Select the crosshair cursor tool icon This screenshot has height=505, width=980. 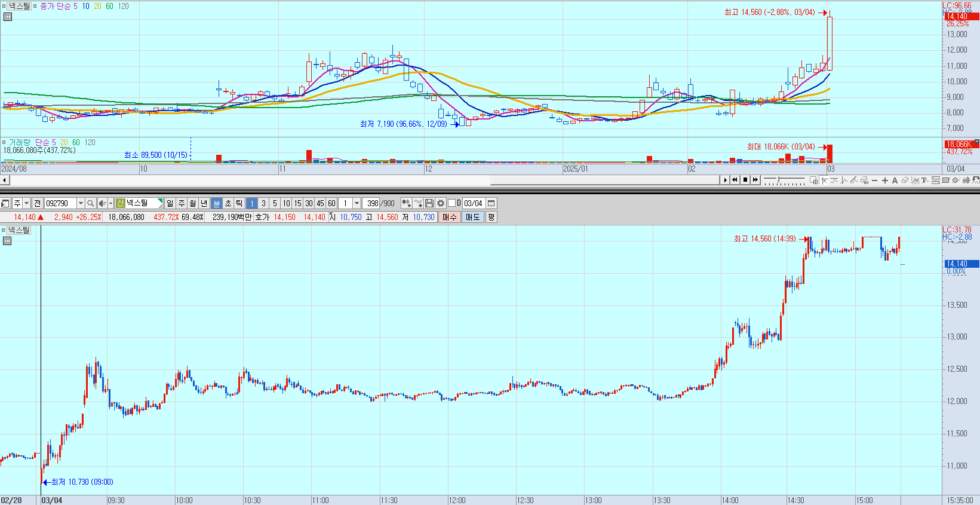tap(825, 180)
